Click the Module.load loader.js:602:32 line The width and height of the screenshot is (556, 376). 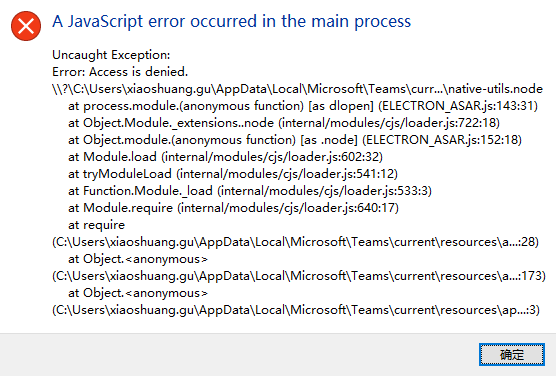click(225, 157)
